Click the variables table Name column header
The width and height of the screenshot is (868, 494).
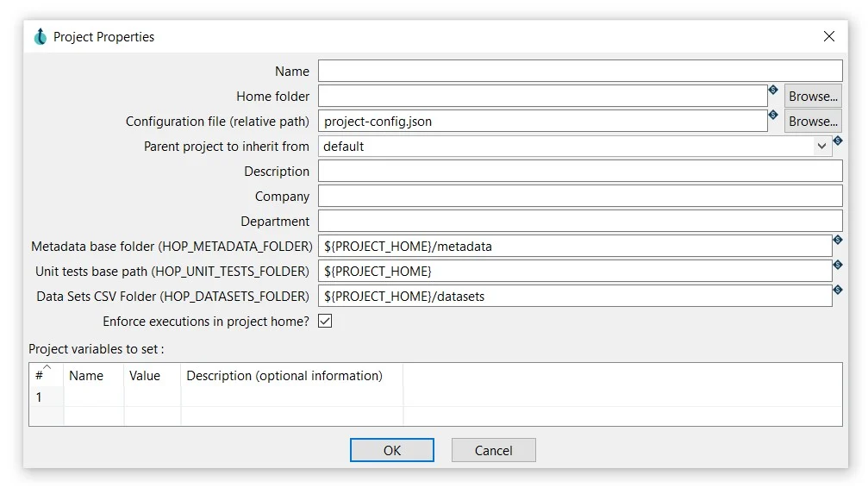[94, 375]
